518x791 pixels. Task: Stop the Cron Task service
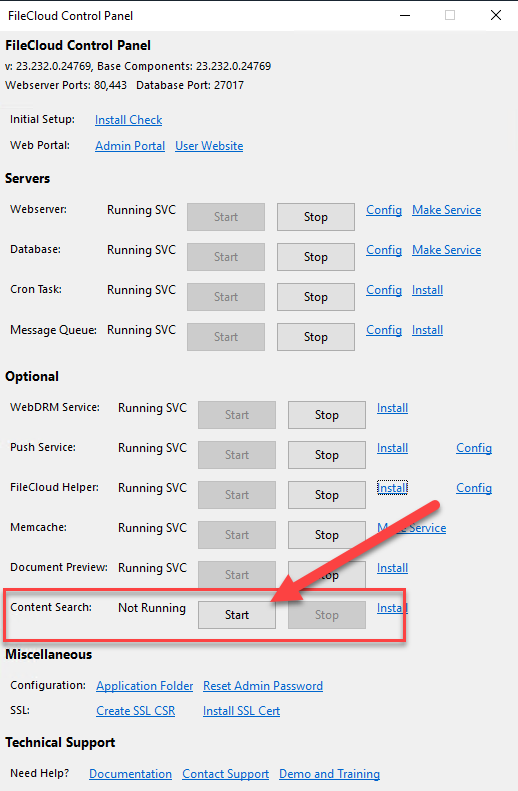click(316, 297)
